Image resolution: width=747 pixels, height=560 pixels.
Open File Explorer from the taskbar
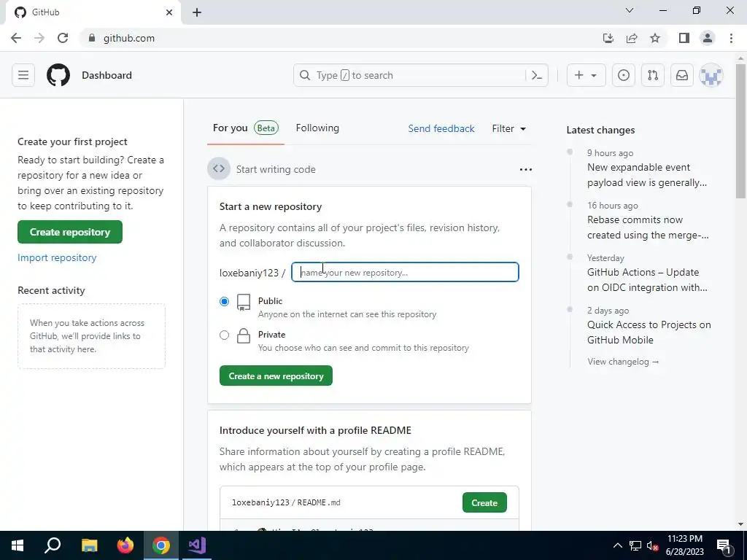coord(89,545)
